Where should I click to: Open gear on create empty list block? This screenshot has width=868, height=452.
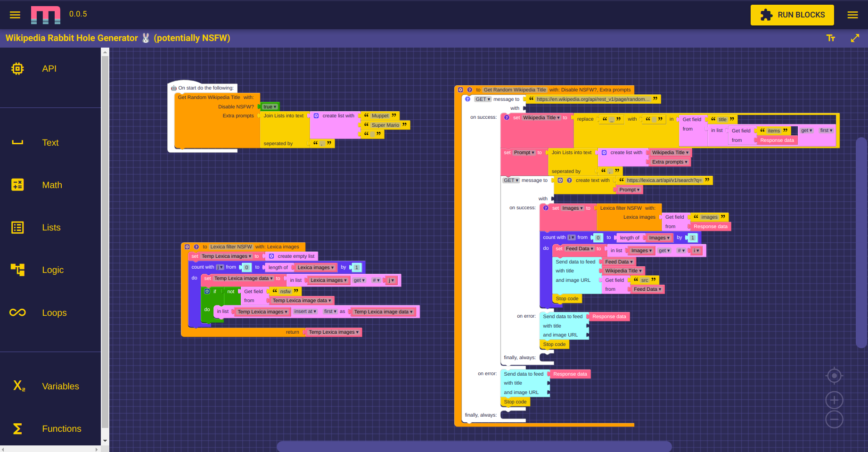coord(271,256)
